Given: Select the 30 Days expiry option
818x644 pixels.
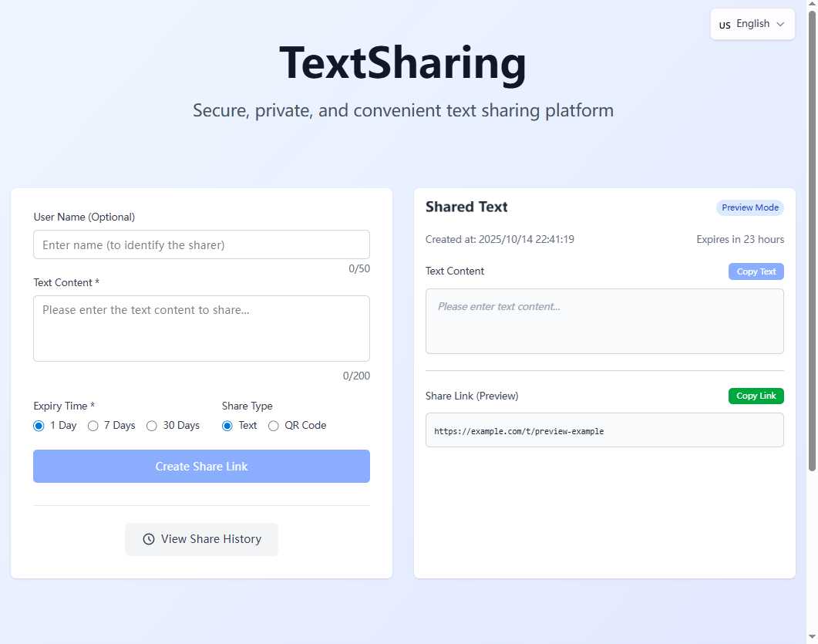Looking at the screenshot, I should click(x=152, y=426).
